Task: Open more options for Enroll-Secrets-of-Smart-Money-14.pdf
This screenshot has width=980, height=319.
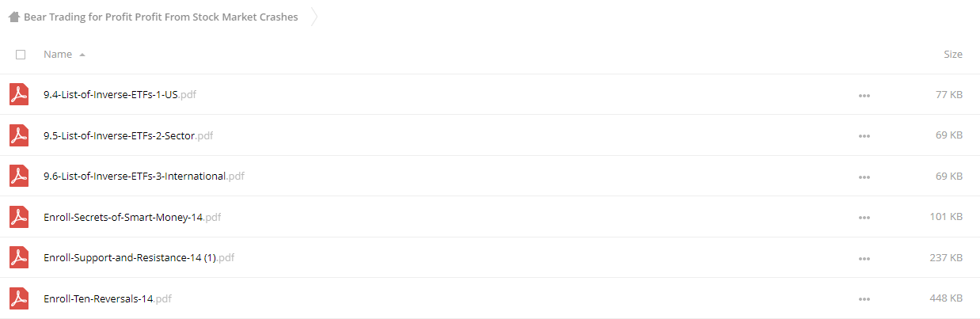Action: pos(864,217)
